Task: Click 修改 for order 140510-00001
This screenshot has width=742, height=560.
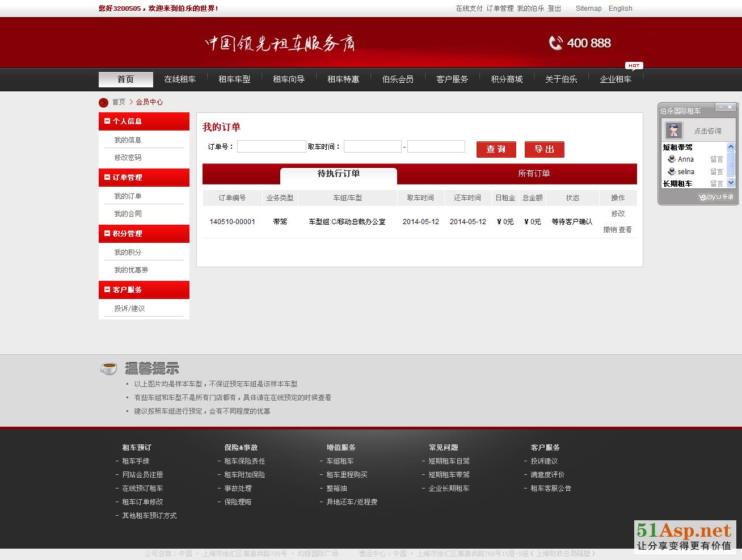Action: point(618,214)
